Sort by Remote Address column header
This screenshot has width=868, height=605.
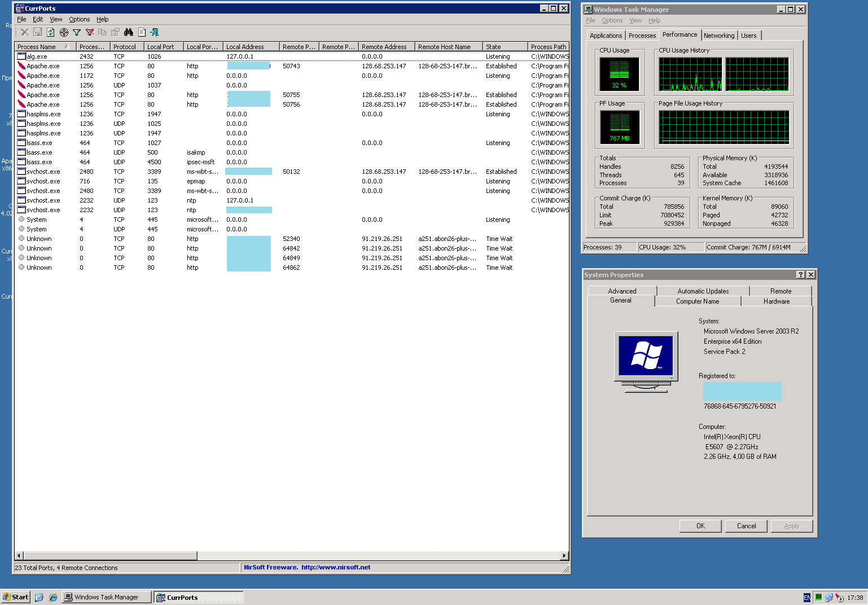(x=387, y=47)
